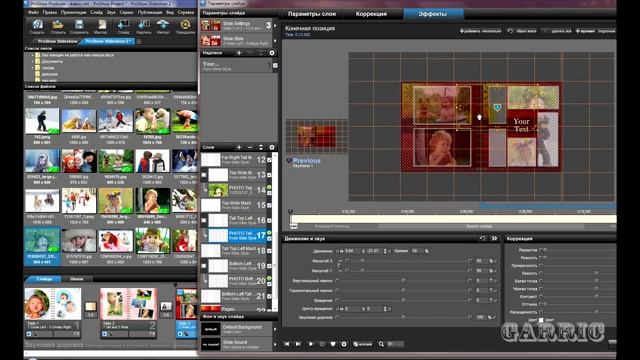Image resolution: width=640 pixels, height=360 pixels.
Task: Expand the Default Background arrow
Action: [x=275, y=329]
